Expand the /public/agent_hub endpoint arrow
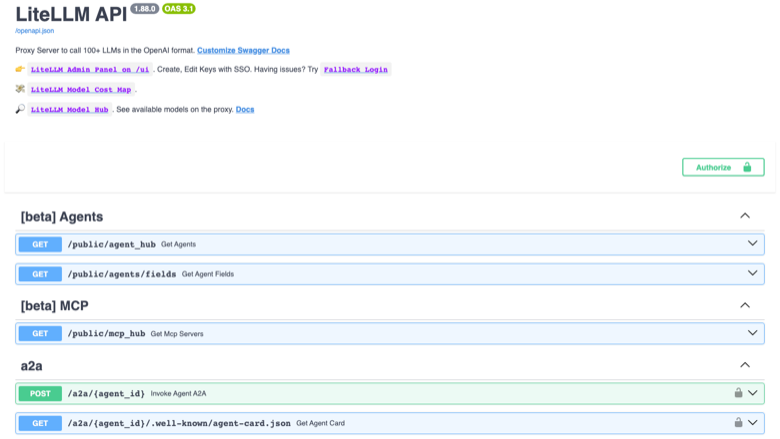The height and width of the screenshot is (439, 780). point(753,244)
